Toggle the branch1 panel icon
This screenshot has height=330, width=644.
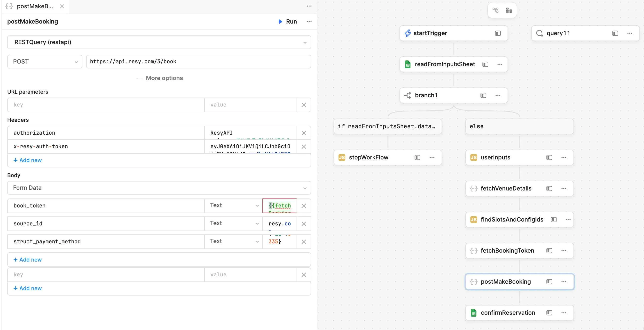pyautogui.click(x=483, y=95)
